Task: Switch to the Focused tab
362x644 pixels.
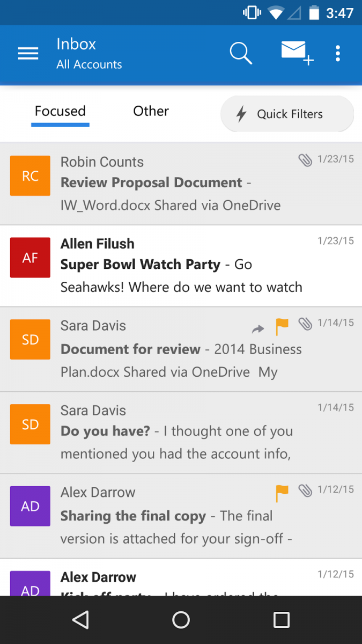Action: pos(60,112)
